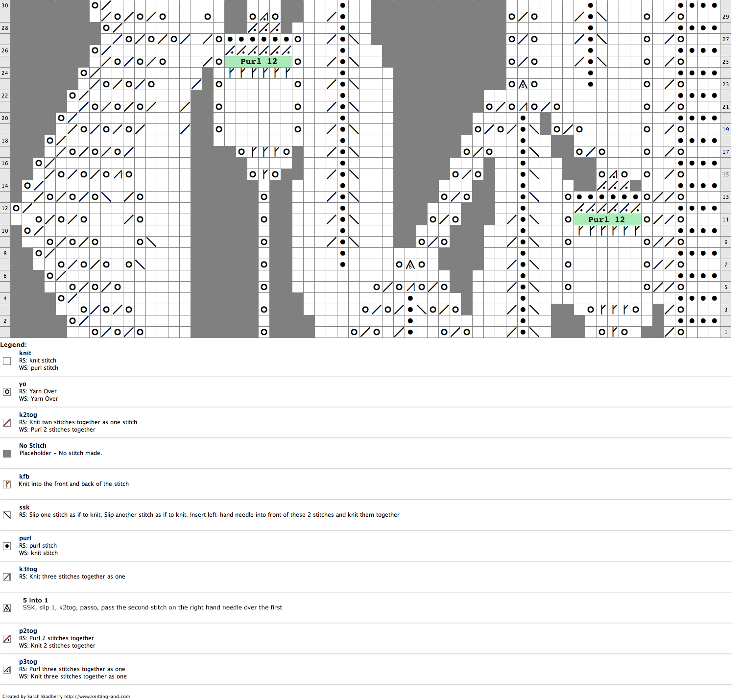
Task: Click the 'k3tog' legend title
Action: pos(28,569)
